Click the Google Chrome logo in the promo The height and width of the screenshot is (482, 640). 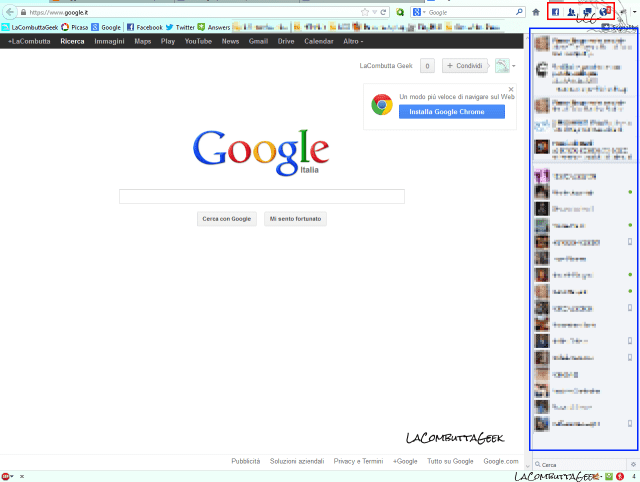(382, 104)
